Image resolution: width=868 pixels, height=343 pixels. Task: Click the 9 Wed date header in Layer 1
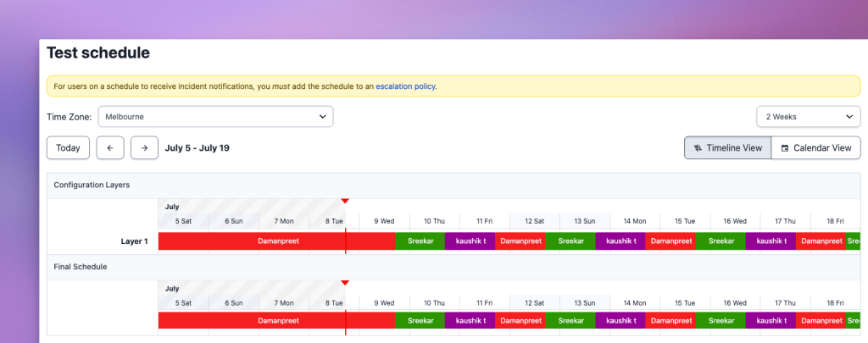384,221
